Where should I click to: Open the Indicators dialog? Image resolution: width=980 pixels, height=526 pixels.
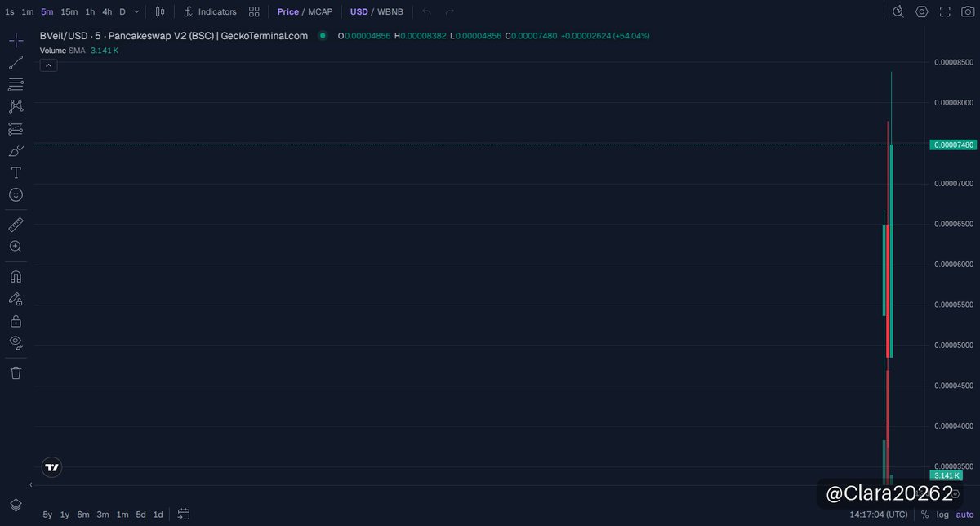click(x=210, y=11)
